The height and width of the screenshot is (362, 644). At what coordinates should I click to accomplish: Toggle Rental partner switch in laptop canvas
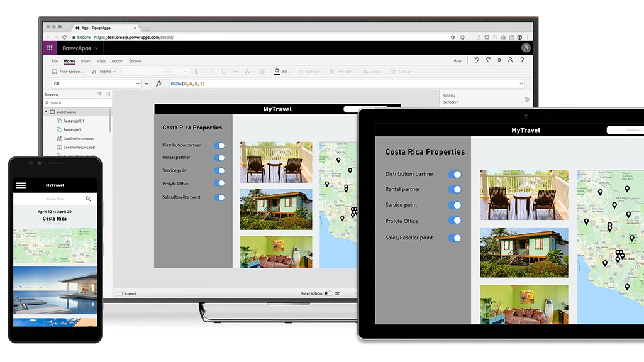pyautogui.click(x=219, y=158)
